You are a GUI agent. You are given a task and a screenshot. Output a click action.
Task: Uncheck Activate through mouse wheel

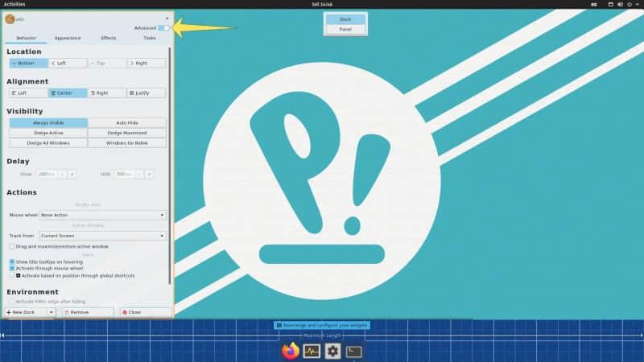(x=12, y=268)
